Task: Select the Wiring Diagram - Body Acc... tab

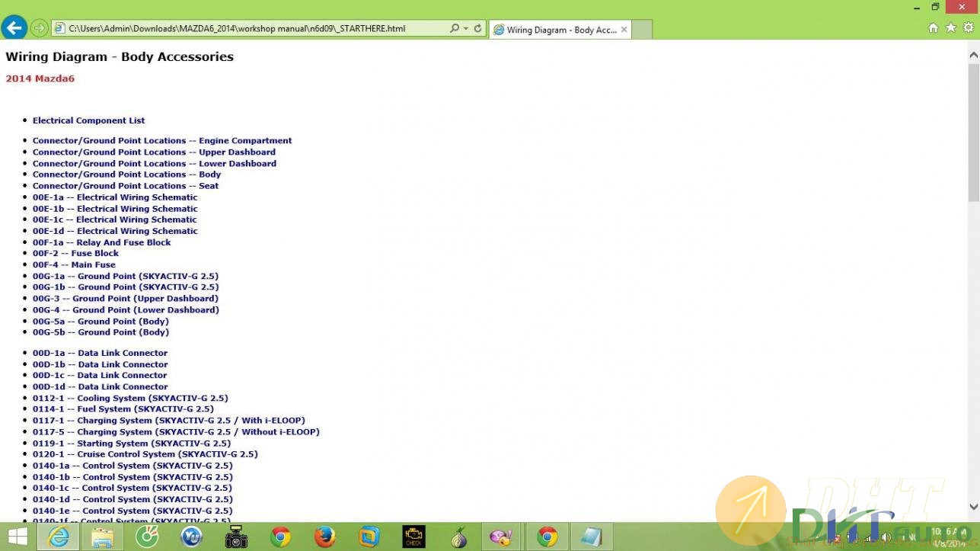Action: pos(560,30)
